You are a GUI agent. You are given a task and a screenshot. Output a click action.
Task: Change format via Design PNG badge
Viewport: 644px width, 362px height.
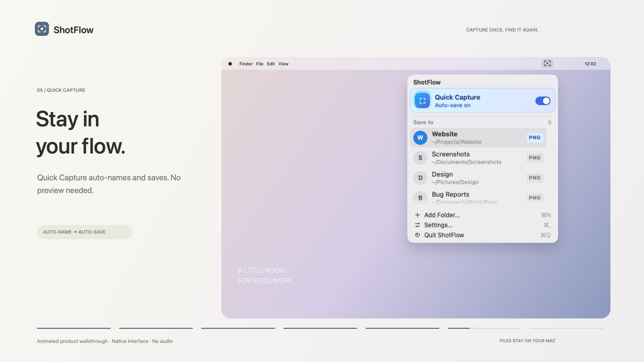tap(535, 178)
